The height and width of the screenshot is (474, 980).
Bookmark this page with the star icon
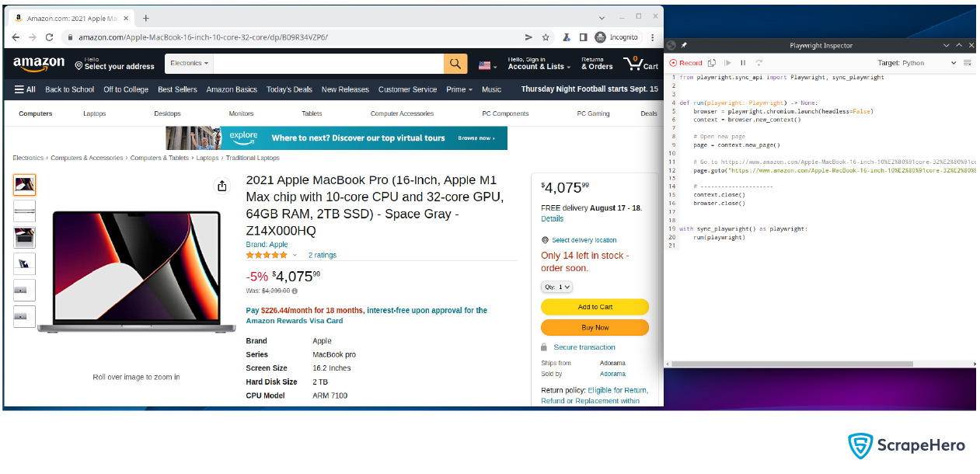coord(546,37)
